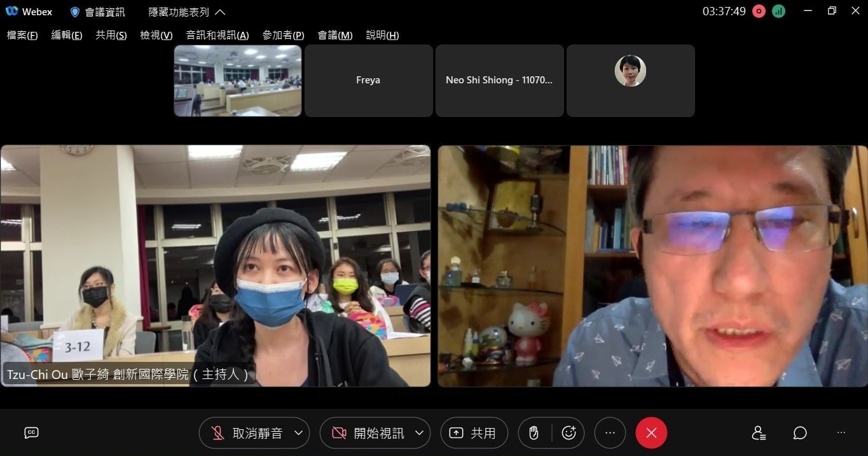The height and width of the screenshot is (456, 868).
Task: Open the chat bubble panel icon
Action: 800,433
